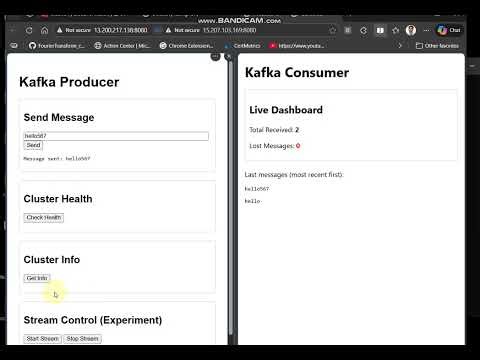This screenshot has width=480, height=360.
Task: Open the Chrome Extension bookmark
Action: tap(186, 46)
